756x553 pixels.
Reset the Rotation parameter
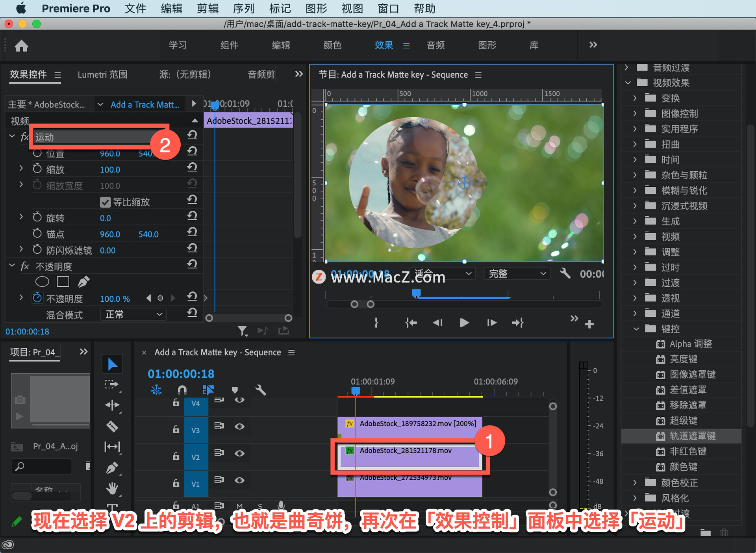point(192,215)
